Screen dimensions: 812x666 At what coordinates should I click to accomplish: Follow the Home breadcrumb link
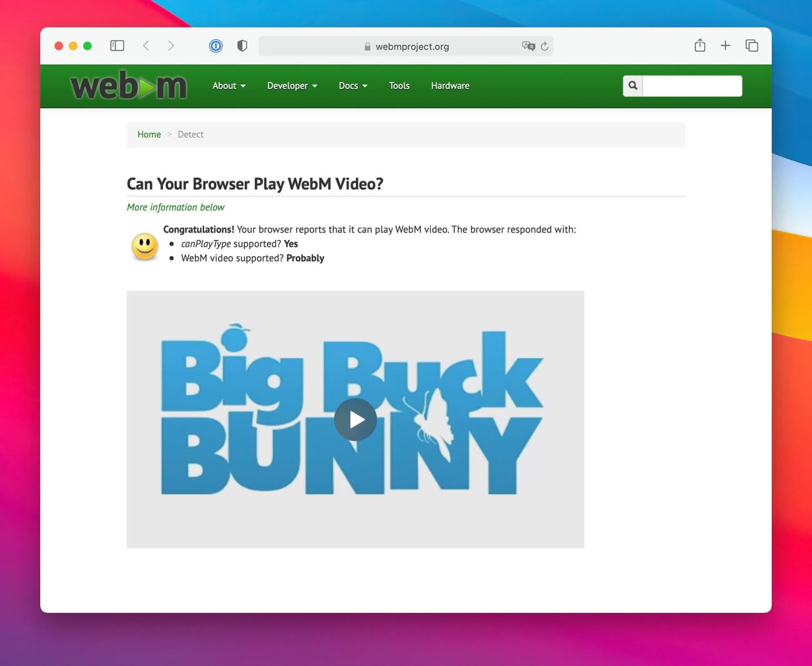coord(149,134)
